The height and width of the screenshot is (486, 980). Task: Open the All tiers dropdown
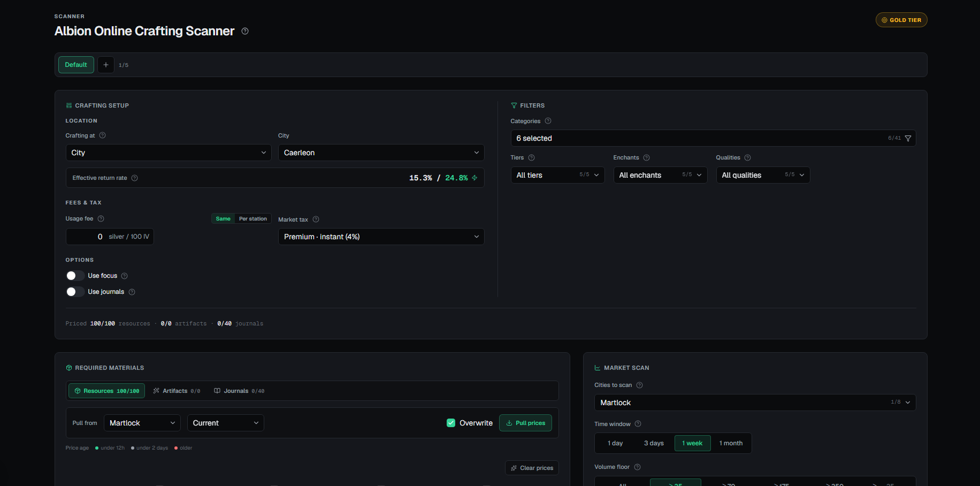click(557, 175)
